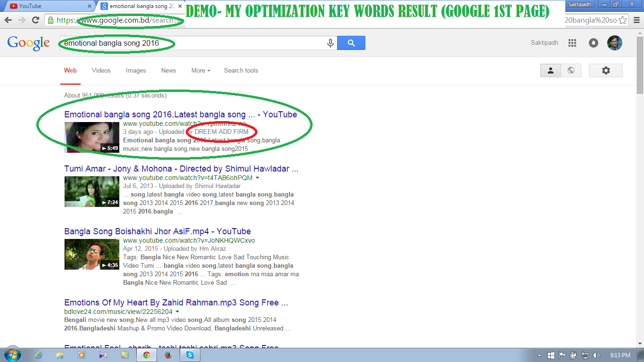
Task: Open the taskbar clock showing 9:13 PM
Action: [x=620, y=355]
